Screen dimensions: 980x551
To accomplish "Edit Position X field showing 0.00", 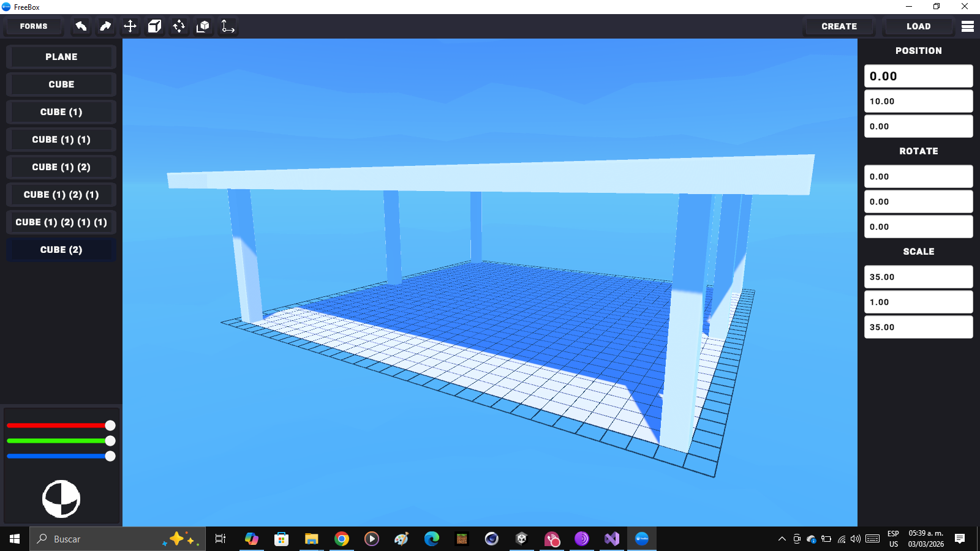I will coord(918,77).
